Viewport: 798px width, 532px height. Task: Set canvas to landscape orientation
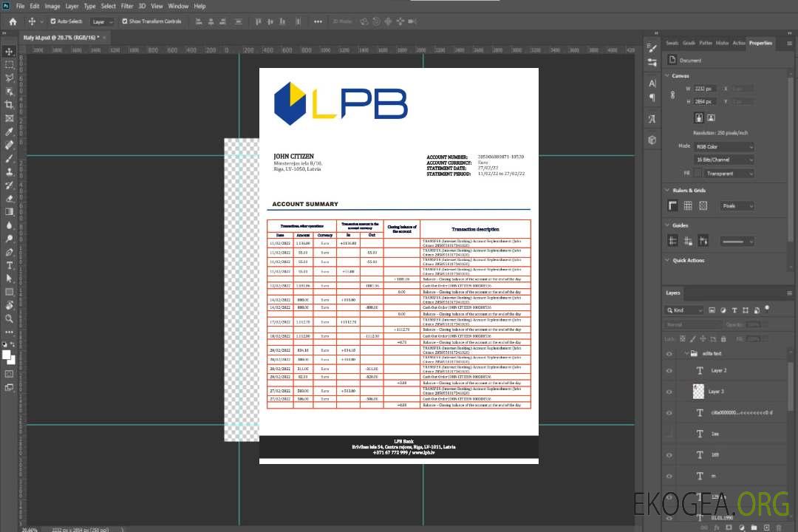(711, 117)
